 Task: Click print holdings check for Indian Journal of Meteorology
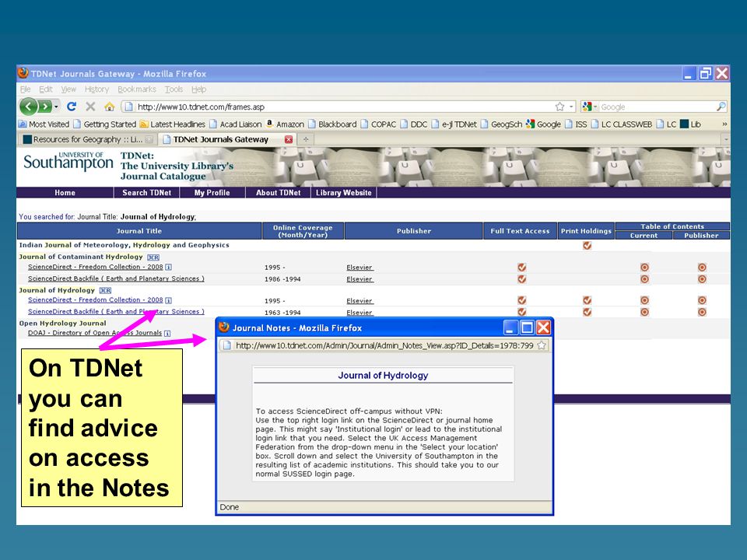click(x=587, y=245)
